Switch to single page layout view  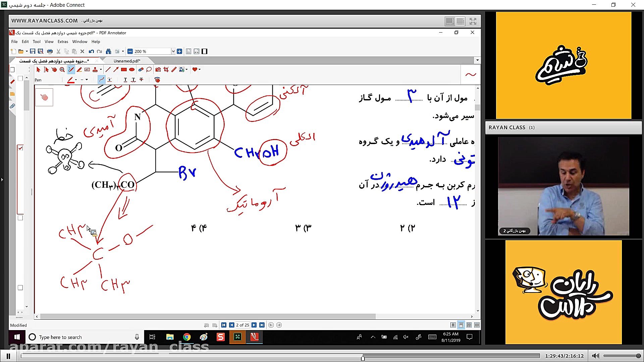[453, 325]
